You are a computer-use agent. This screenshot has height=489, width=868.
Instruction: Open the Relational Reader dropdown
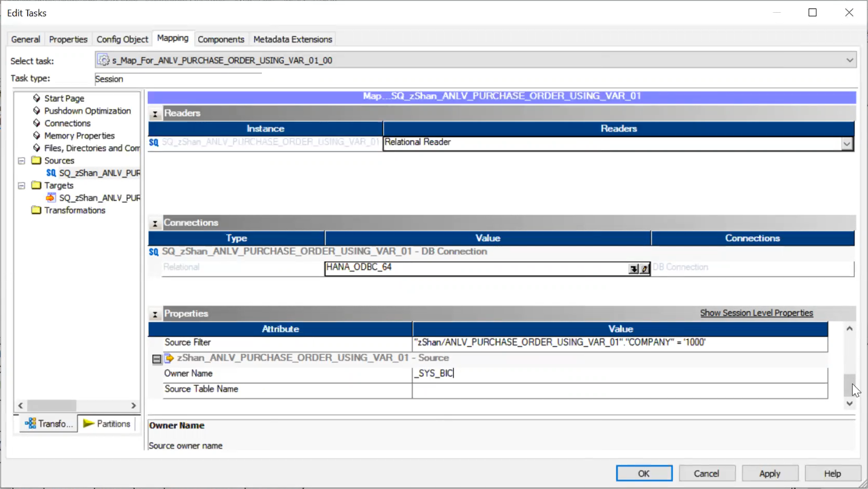(847, 144)
